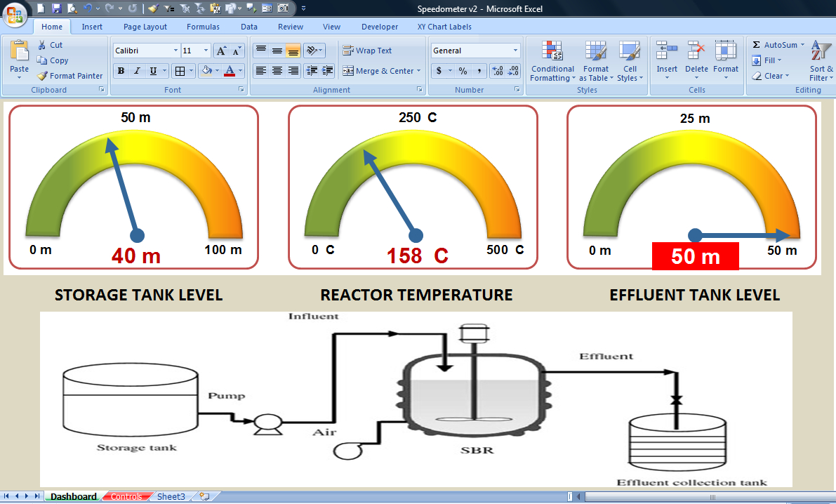
Task: Switch to the Developer ribbon tab
Action: pyautogui.click(x=380, y=27)
